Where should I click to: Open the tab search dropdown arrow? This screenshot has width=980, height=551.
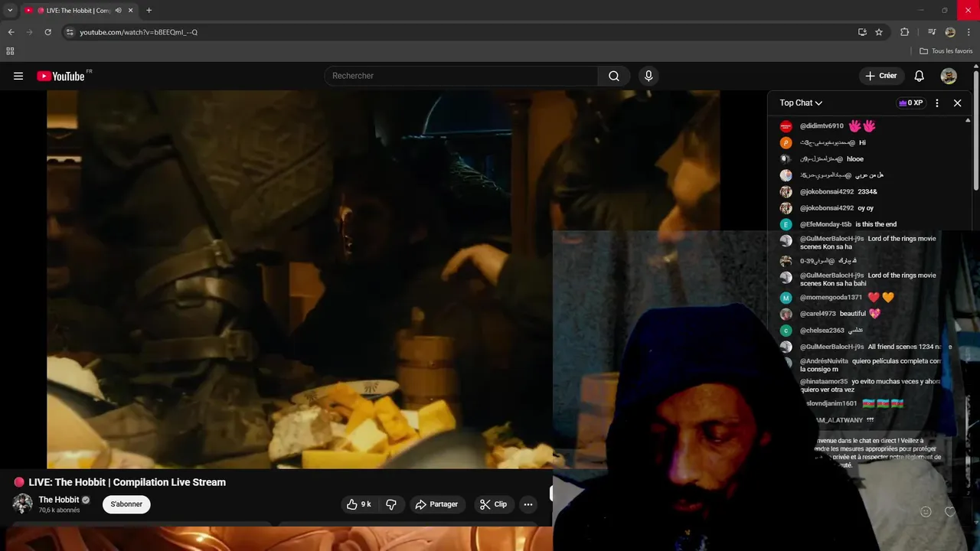(x=10, y=11)
